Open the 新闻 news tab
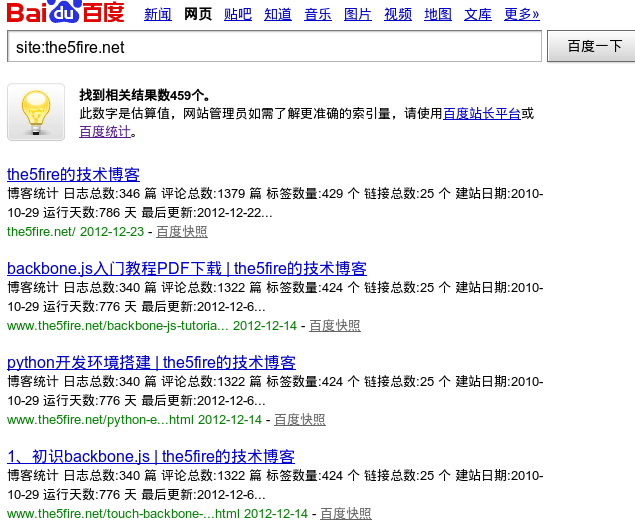Screen dimensions: 635x529 (x=158, y=15)
